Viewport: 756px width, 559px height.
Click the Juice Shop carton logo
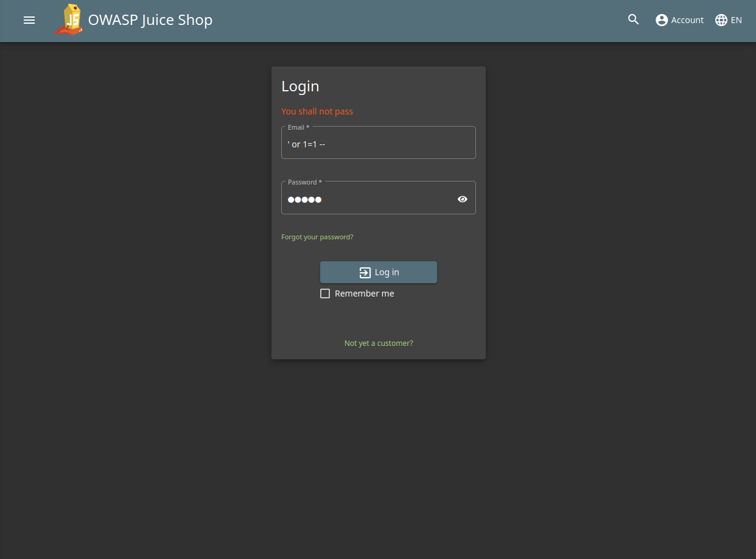(x=69, y=19)
